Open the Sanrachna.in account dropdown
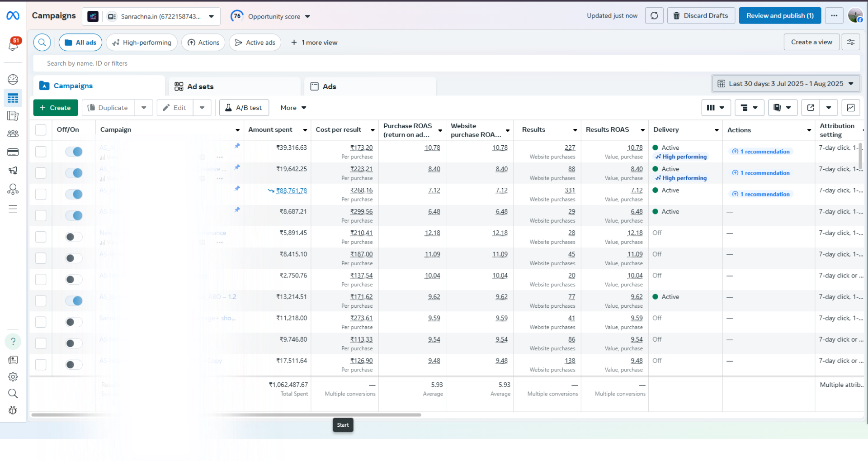 click(151, 16)
